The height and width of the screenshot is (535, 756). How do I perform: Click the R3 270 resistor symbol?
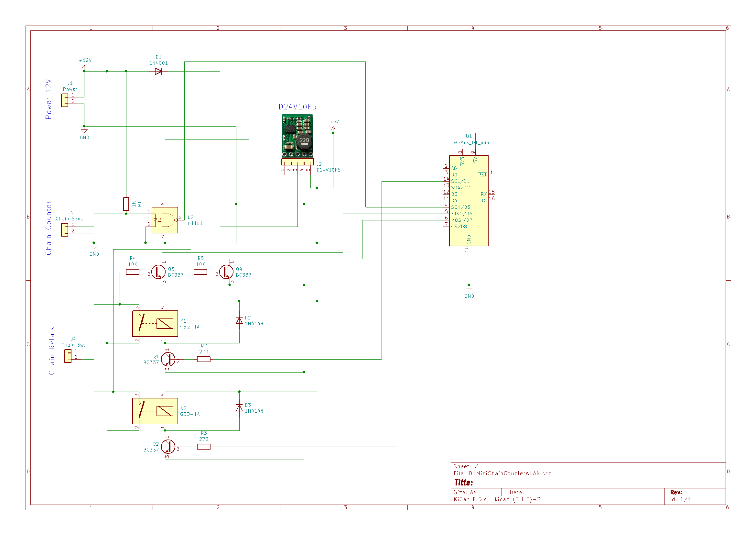pyautogui.click(x=204, y=447)
